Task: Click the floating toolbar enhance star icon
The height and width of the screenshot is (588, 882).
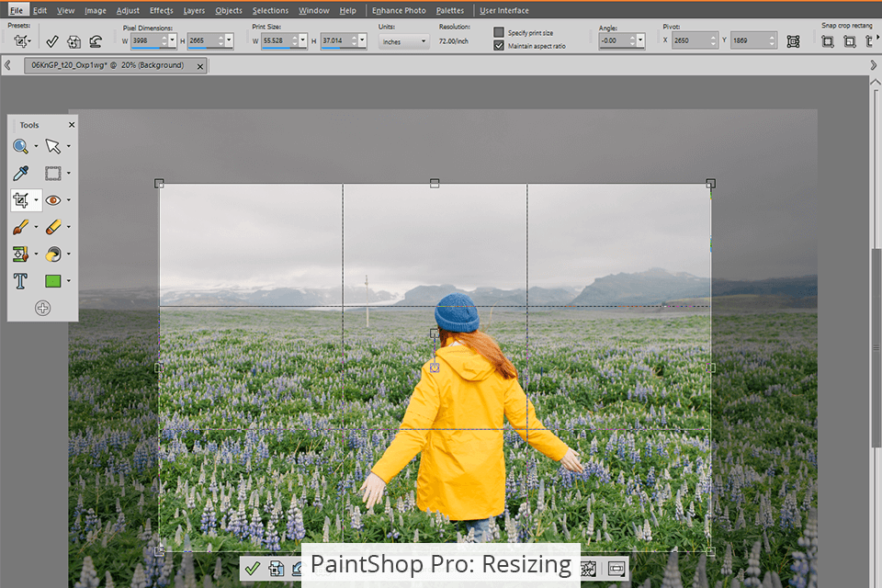Action: click(x=589, y=569)
